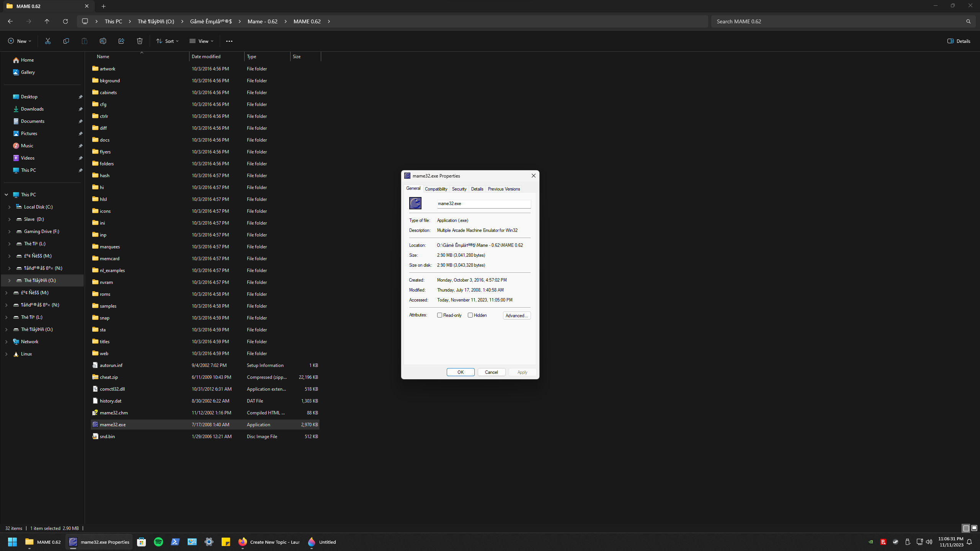Image resolution: width=980 pixels, height=551 pixels.
Task: Sort by the Date modified column header
Action: click(x=217, y=56)
